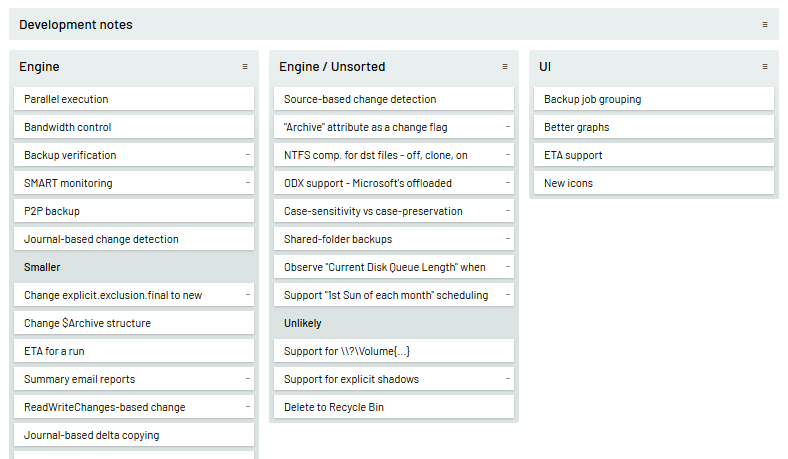This screenshot has width=788, height=459.
Task: Click the dash indicator on Backup verification card
Action: pos(248,155)
